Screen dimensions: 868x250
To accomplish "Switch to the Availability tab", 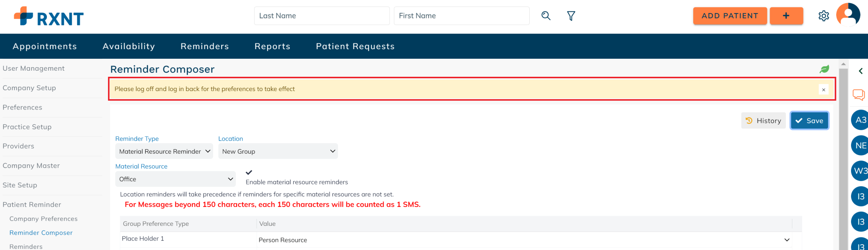I will [129, 46].
